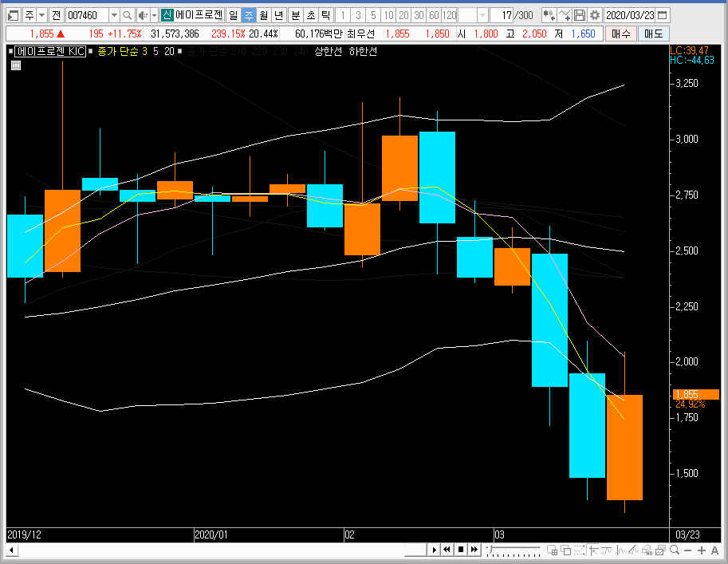Click the stock code input 007460
Screen dimensions: 728x564
click(x=87, y=15)
